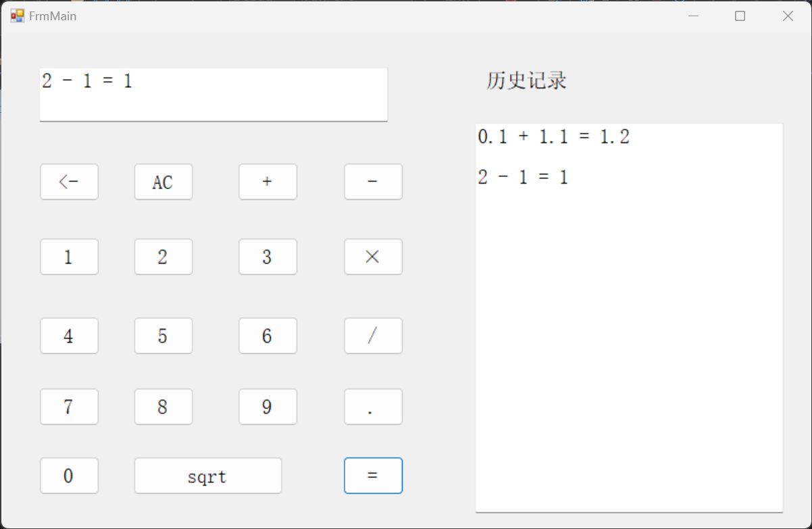
Task: Click the plus operator button
Action: [268, 182]
